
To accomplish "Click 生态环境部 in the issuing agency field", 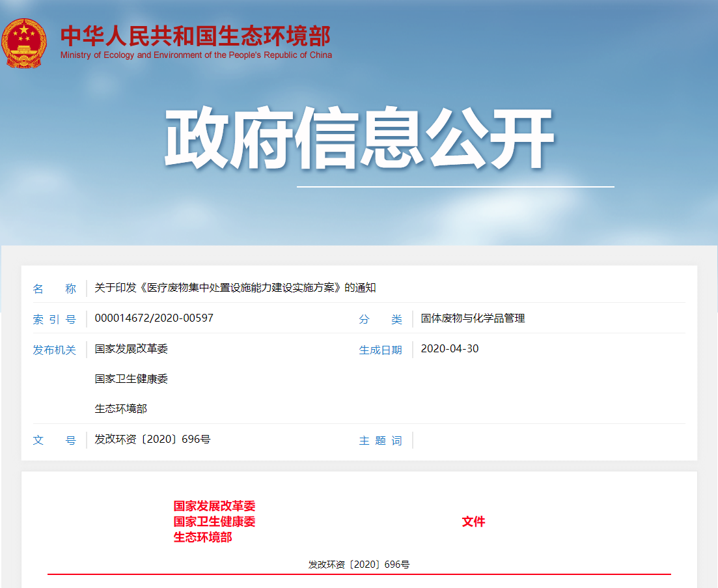I will point(120,409).
